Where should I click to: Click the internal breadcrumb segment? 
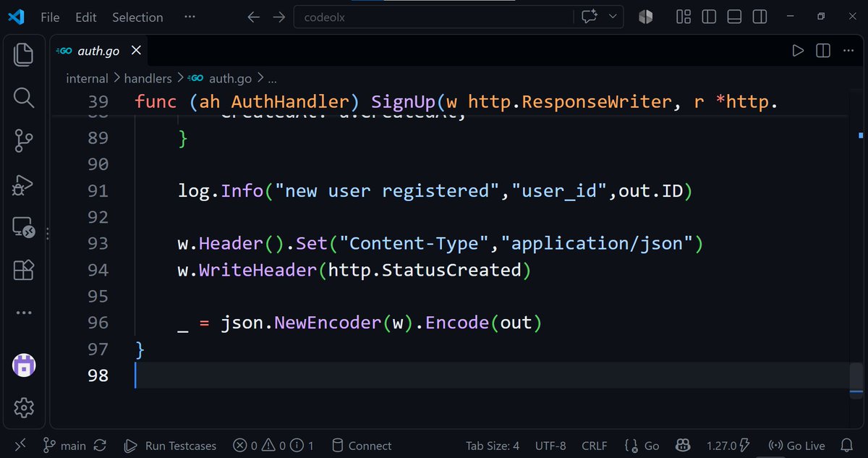(87, 78)
